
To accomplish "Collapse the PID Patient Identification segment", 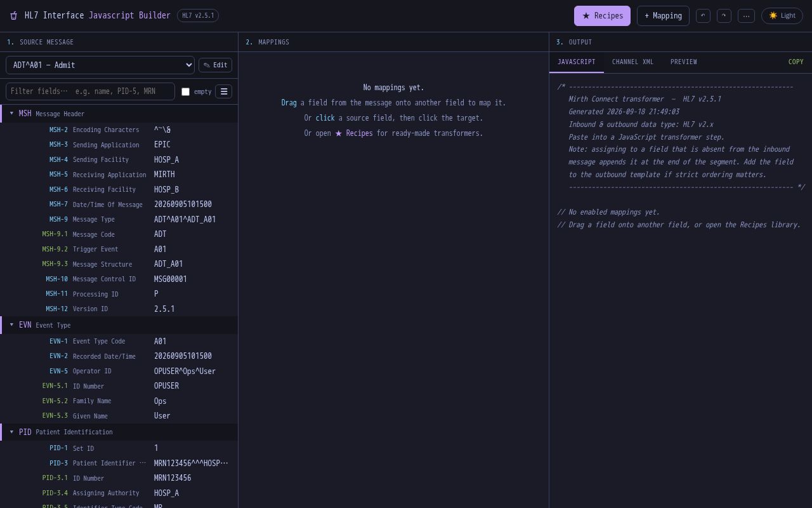I will tap(119, 432).
